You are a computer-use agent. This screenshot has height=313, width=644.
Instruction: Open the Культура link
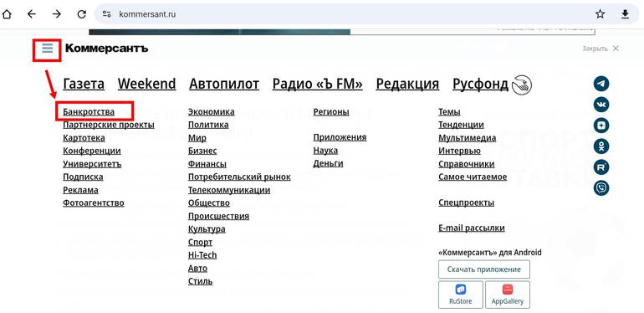207,229
